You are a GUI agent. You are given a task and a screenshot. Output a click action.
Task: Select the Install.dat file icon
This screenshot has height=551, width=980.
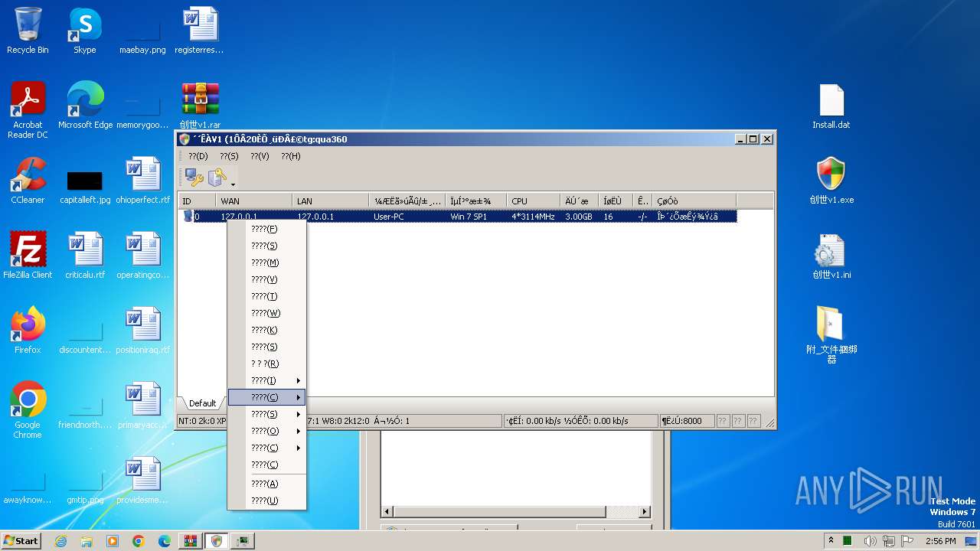831,106
